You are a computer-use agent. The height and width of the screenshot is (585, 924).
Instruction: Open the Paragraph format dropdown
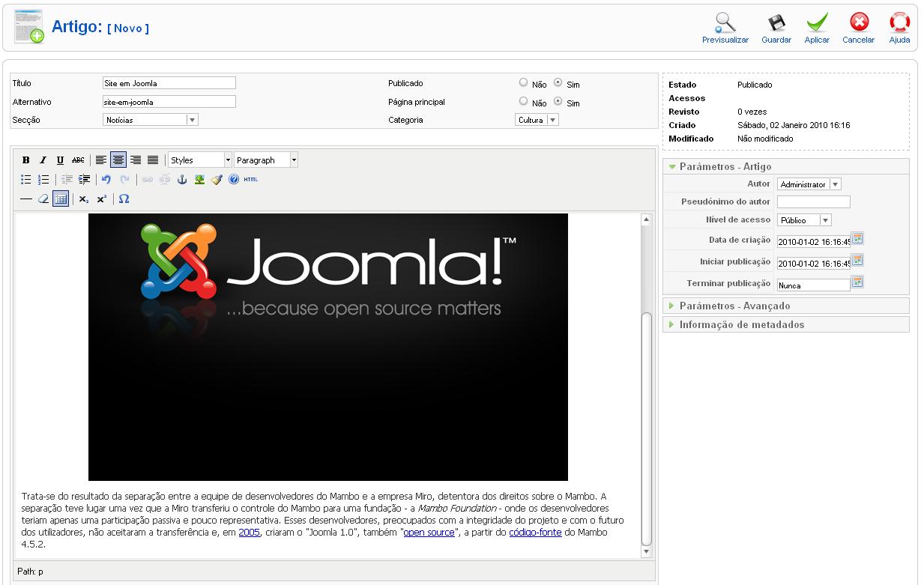(266, 160)
